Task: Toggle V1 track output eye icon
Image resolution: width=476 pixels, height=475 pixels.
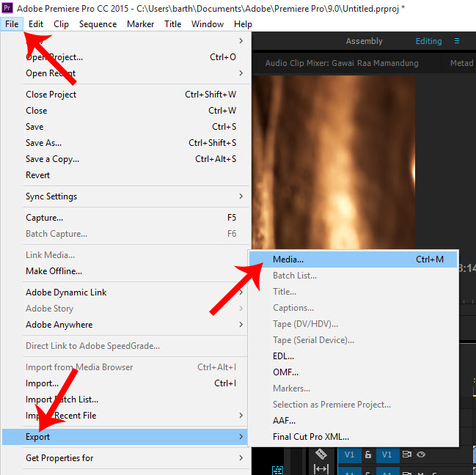Action: [421, 454]
